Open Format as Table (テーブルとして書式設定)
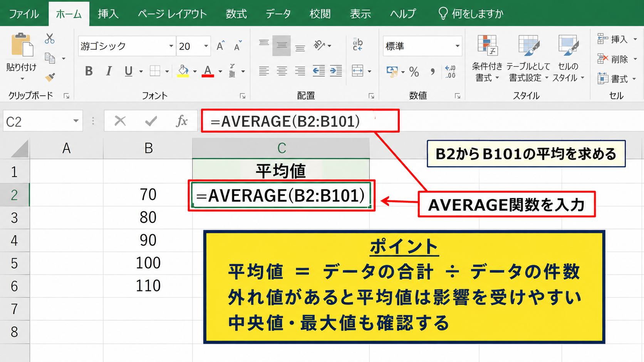The image size is (644, 362). click(528, 58)
